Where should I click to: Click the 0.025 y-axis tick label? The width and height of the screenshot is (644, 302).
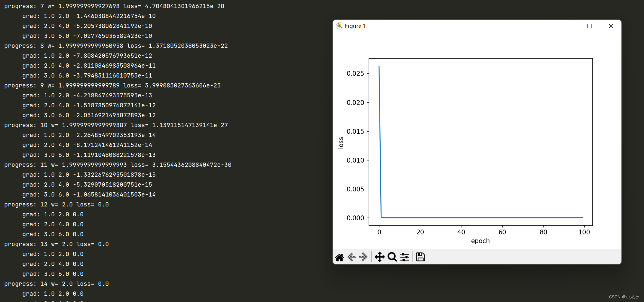tap(355, 73)
